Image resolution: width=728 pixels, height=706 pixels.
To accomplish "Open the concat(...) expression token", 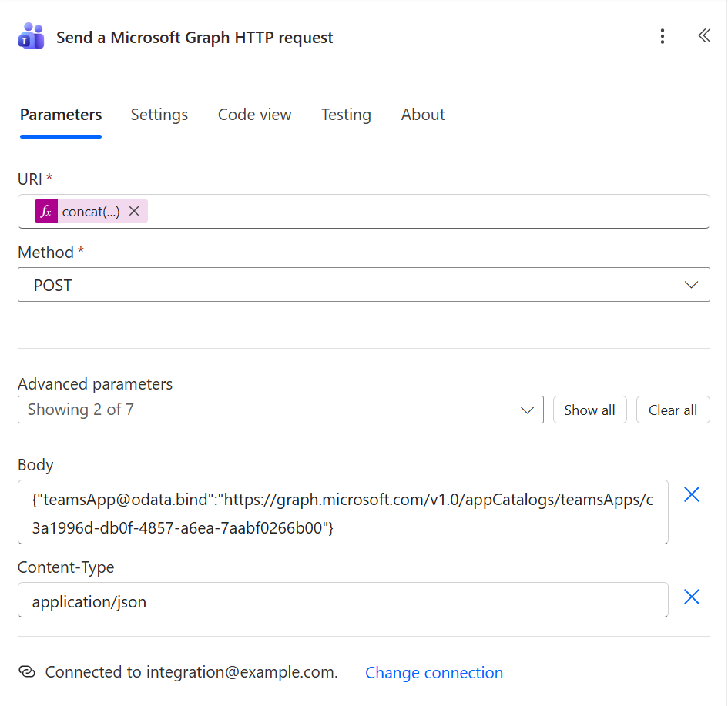I will 91,212.
